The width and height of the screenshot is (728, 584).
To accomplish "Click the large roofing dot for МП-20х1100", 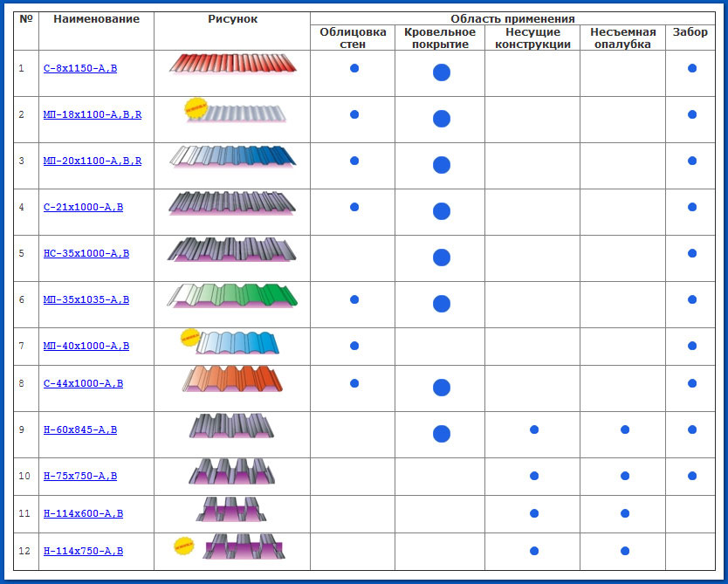I will tap(442, 165).
